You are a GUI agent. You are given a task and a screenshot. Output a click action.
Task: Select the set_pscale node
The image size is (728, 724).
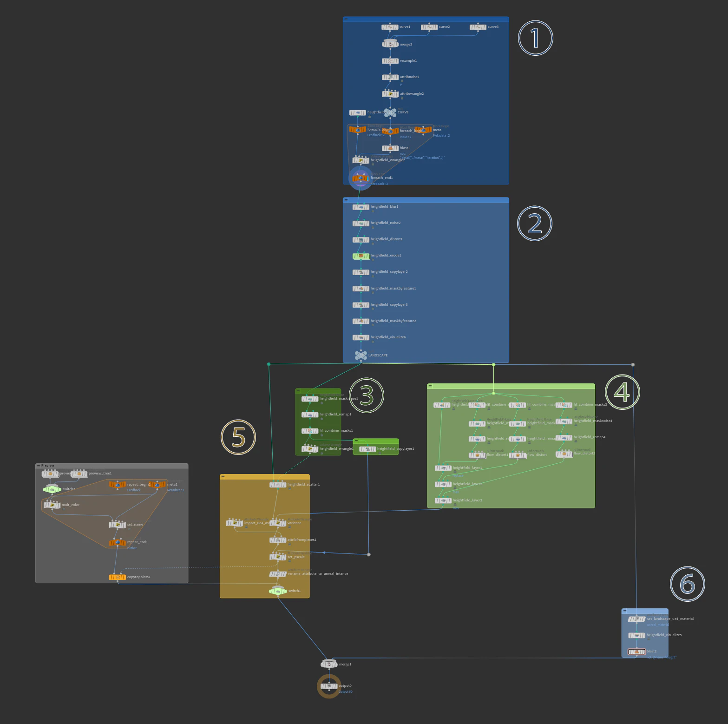pyautogui.click(x=278, y=557)
